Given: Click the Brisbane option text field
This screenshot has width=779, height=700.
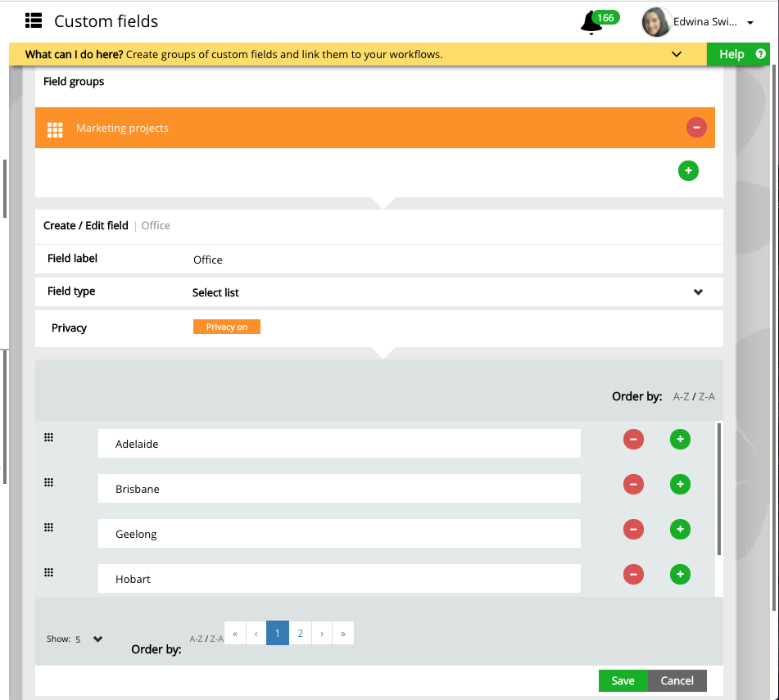Looking at the screenshot, I should 339,489.
